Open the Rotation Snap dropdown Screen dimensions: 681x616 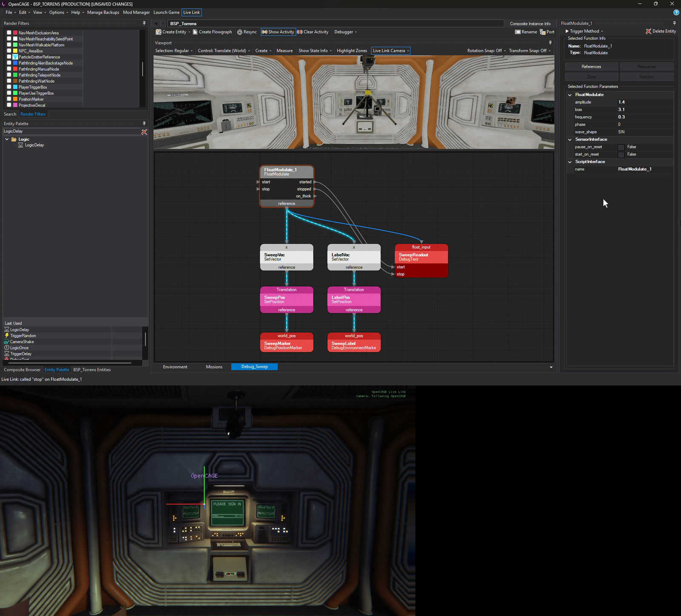(x=486, y=51)
